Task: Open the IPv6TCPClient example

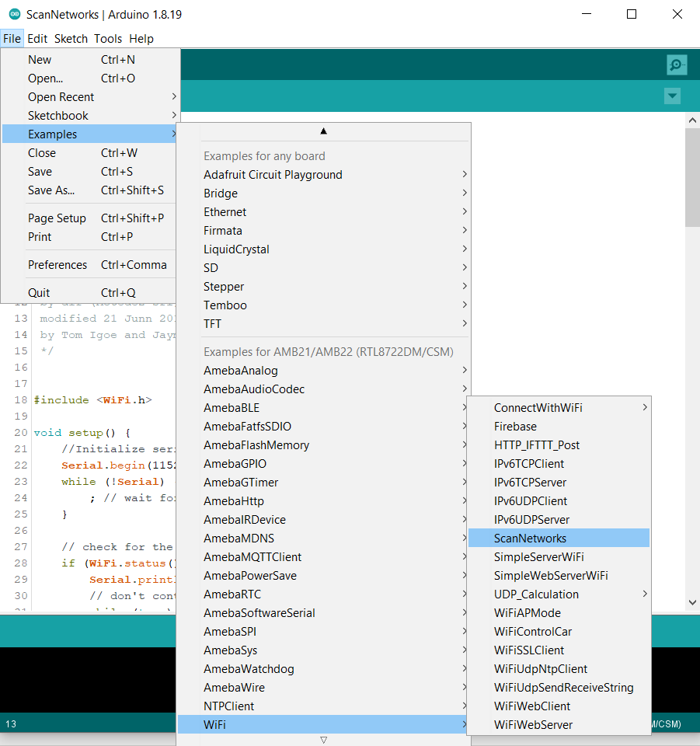Action: pyautogui.click(x=559, y=463)
